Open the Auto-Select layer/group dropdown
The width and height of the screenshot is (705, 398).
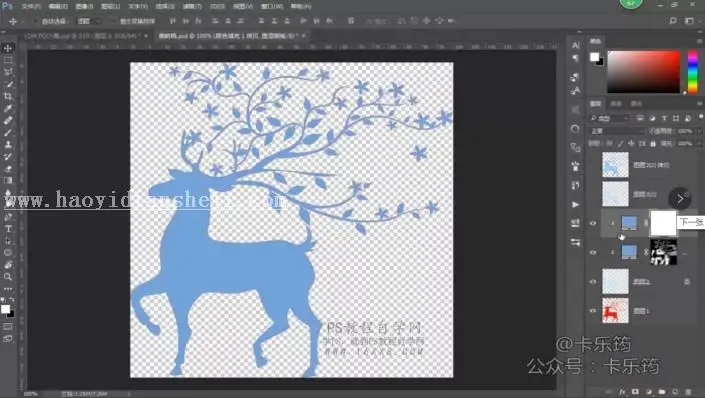click(88, 21)
